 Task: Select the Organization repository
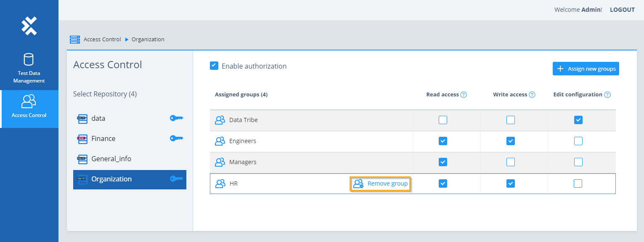111,179
